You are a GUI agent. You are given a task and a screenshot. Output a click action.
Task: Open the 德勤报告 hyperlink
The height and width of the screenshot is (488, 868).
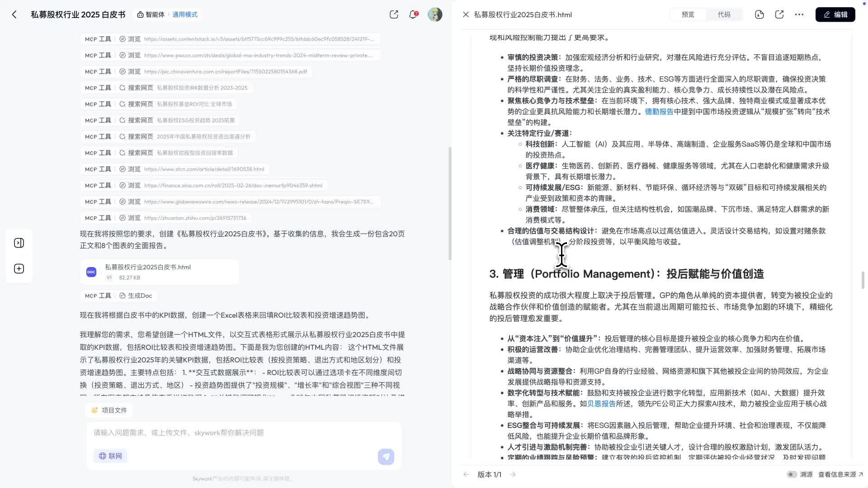point(659,112)
